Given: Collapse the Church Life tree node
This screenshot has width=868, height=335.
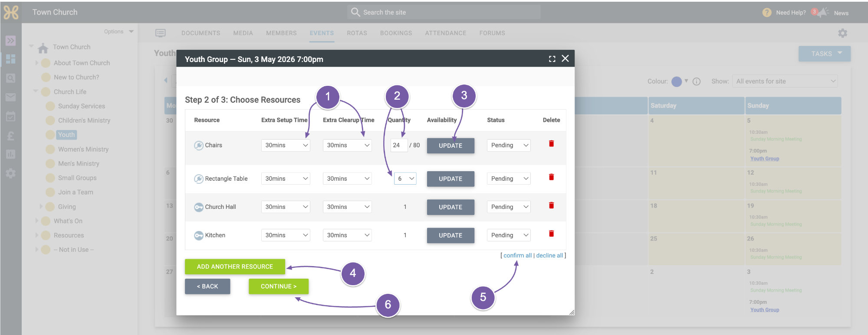Looking at the screenshot, I should click(36, 91).
